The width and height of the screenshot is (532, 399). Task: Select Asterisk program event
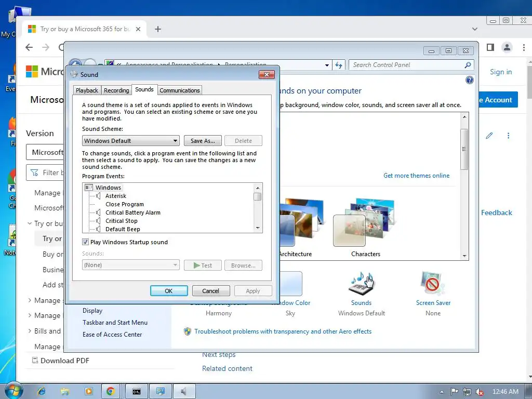coord(115,196)
